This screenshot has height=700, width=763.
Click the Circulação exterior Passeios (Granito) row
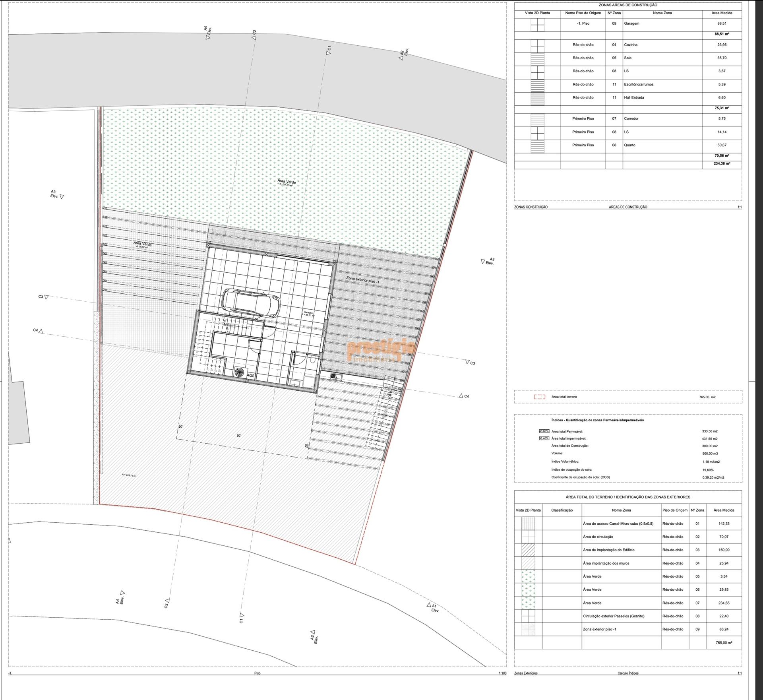point(613,616)
